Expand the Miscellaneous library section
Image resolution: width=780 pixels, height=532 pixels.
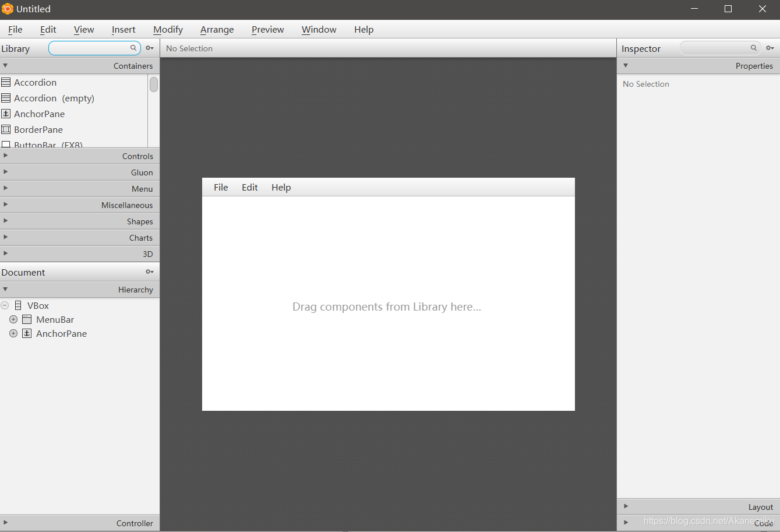pyautogui.click(x=5, y=205)
